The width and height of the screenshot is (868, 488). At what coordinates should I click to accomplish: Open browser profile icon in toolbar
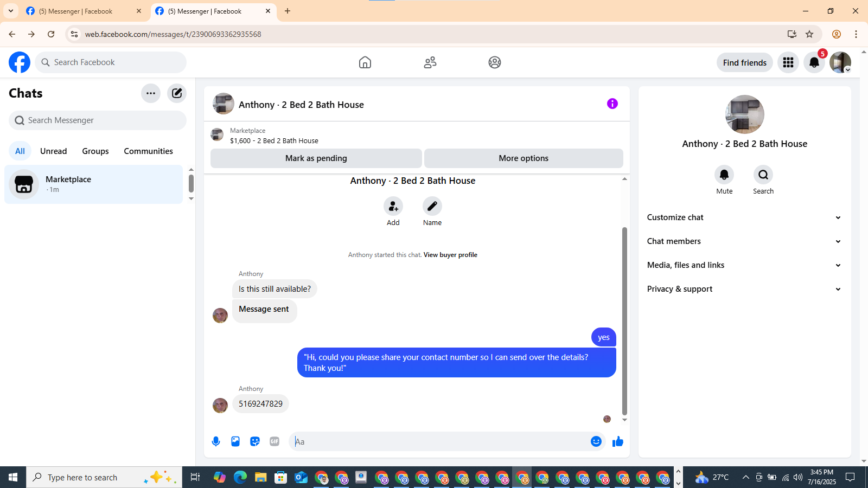[837, 34]
